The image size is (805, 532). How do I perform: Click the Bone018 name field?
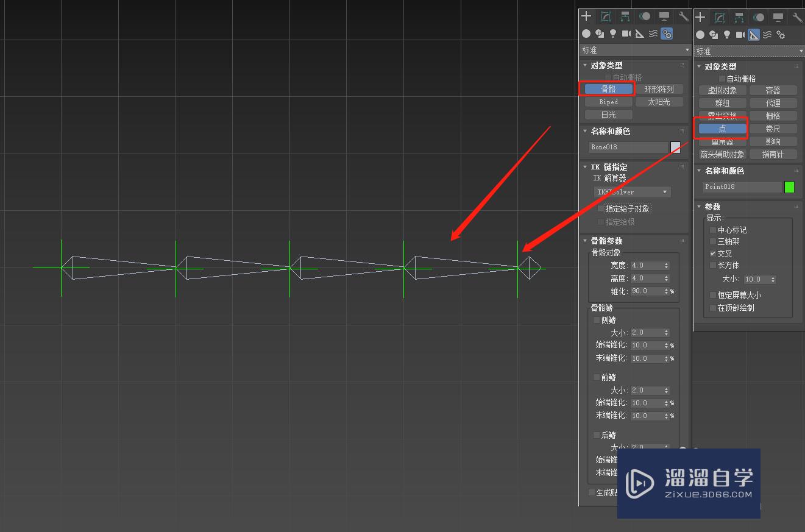pos(628,147)
